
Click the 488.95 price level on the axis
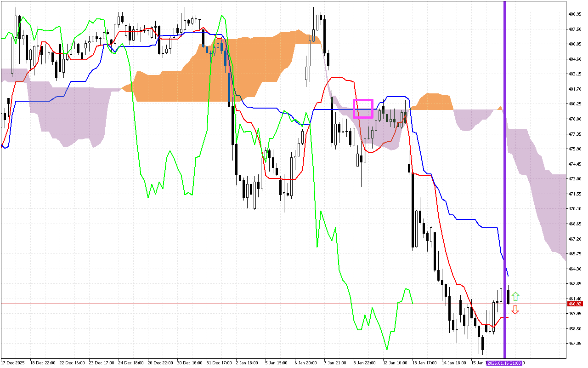[x=574, y=14]
